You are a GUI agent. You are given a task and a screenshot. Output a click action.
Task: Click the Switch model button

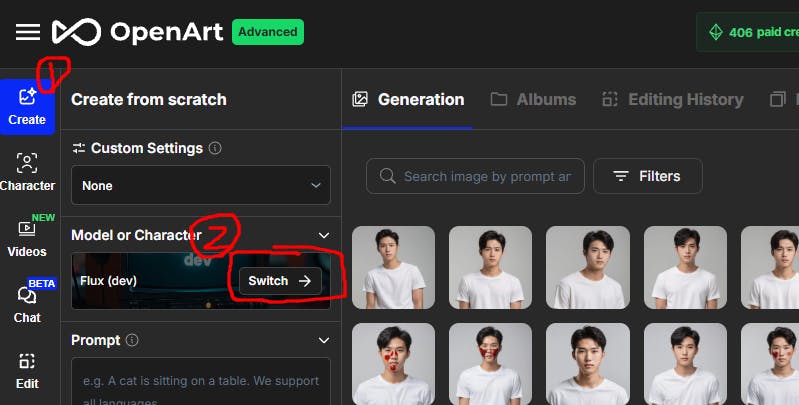[x=280, y=281]
